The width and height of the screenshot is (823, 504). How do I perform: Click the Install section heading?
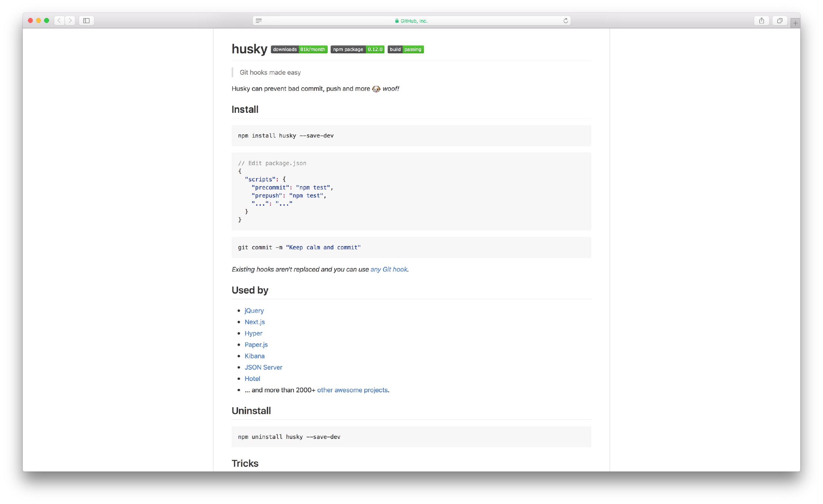coord(245,110)
